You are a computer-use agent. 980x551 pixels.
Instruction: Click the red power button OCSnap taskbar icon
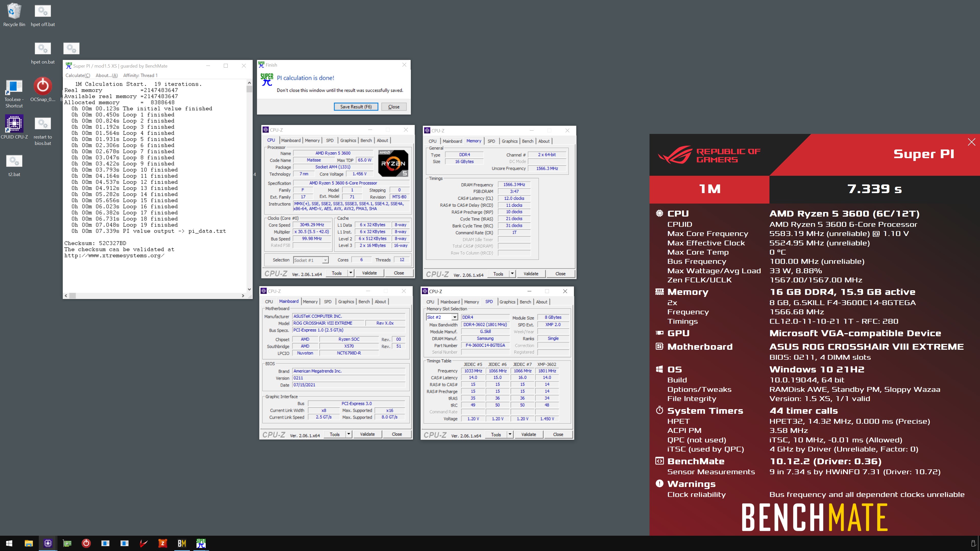86,543
